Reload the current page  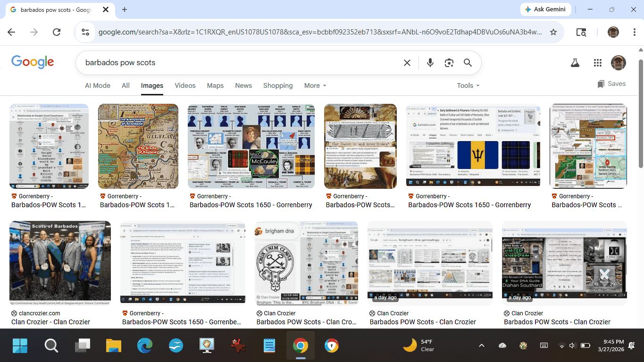pyautogui.click(x=57, y=32)
